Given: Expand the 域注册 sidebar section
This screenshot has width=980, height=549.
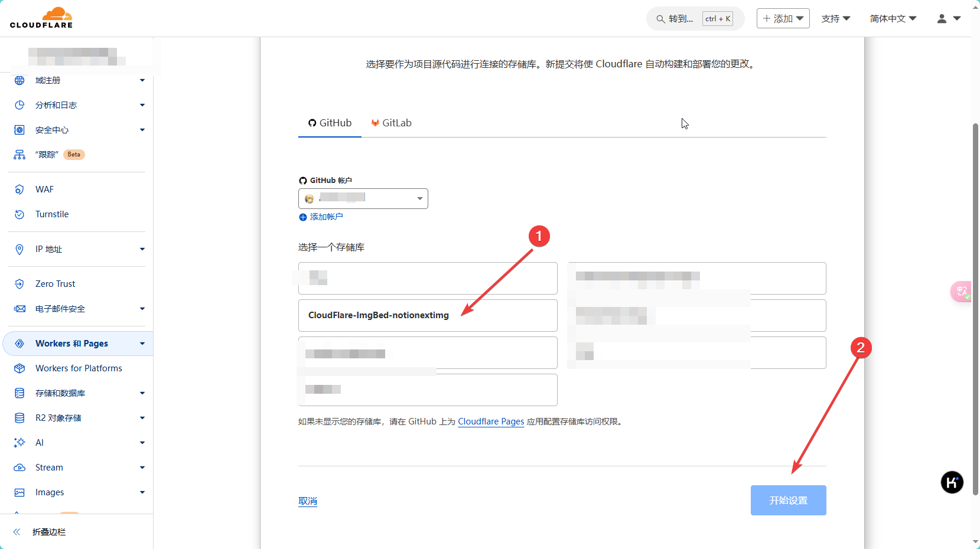Looking at the screenshot, I should [142, 80].
